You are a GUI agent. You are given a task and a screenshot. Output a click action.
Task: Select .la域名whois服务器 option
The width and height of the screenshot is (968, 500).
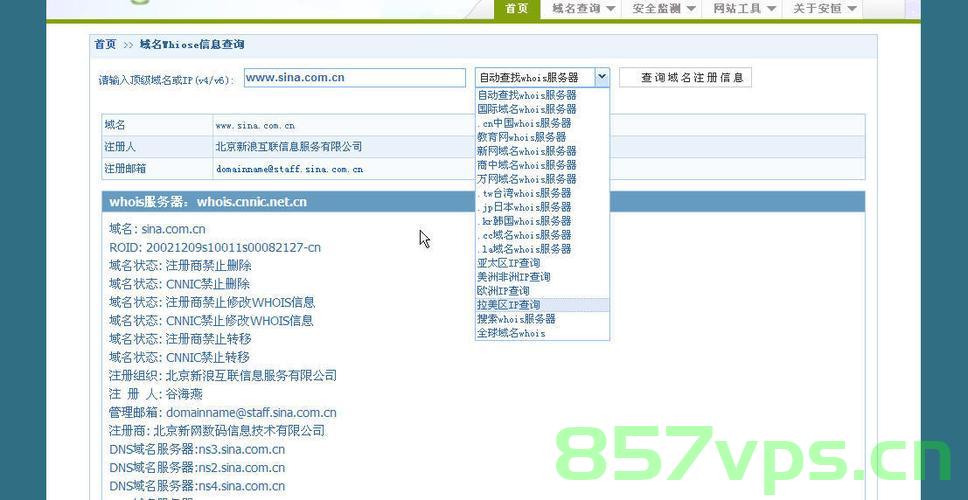pyautogui.click(x=542, y=249)
